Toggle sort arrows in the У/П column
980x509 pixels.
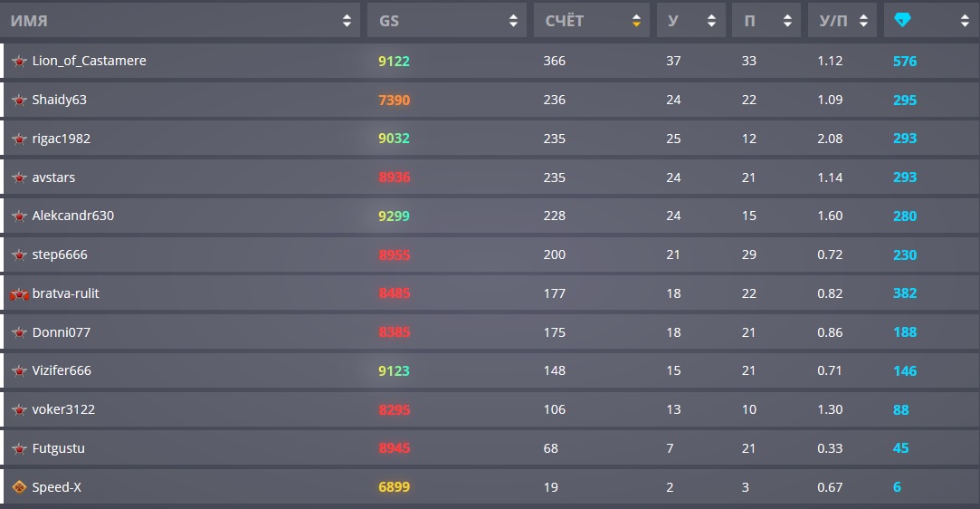click(863, 21)
